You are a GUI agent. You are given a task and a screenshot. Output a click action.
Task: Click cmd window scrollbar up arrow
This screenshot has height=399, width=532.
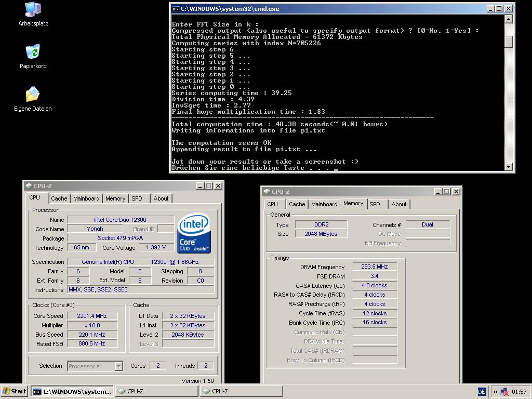tap(508, 19)
